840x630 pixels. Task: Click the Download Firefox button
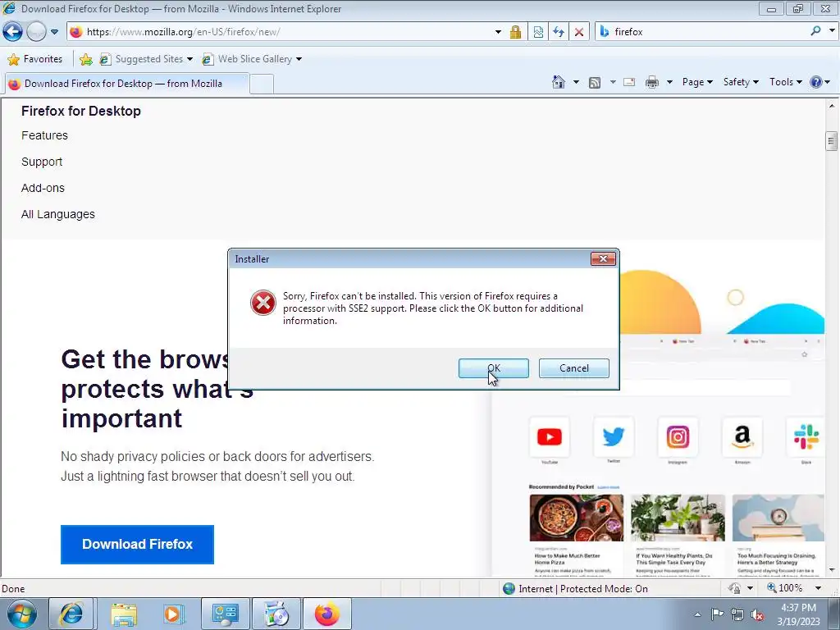coord(137,545)
